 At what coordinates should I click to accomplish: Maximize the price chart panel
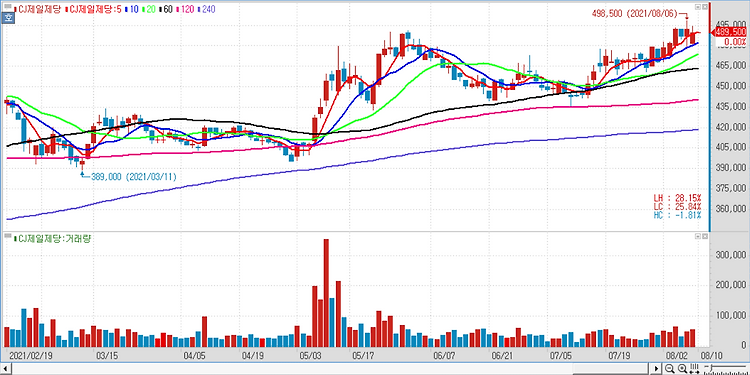click(x=698, y=7)
